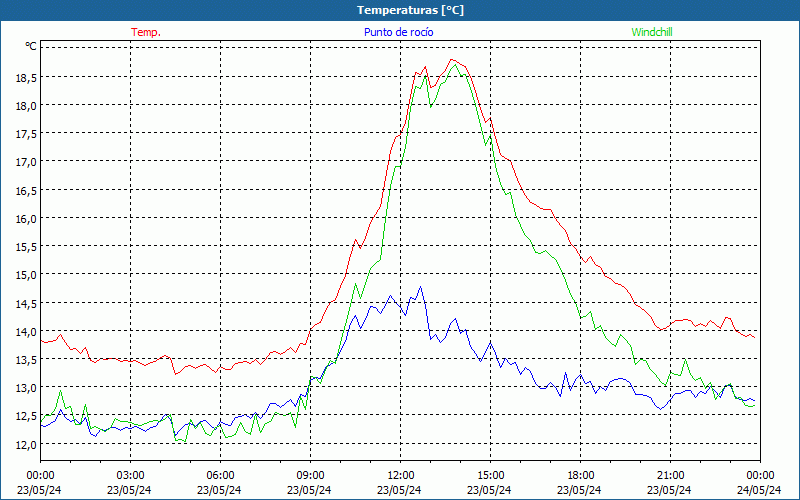Click the blue dew point peak near 12:30
Screen dimensions: 800x500
420,287
